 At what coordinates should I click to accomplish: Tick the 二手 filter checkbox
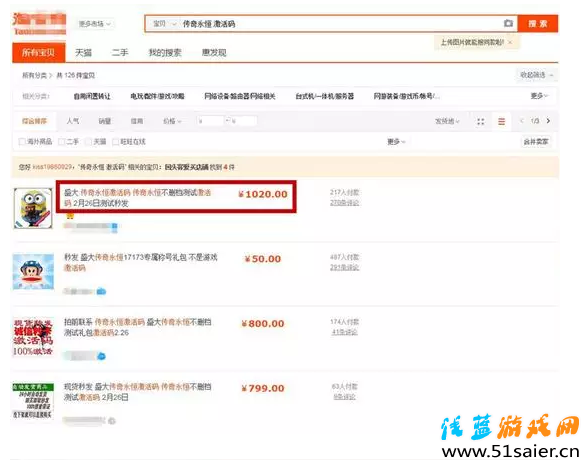pyautogui.click(x=62, y=142)
